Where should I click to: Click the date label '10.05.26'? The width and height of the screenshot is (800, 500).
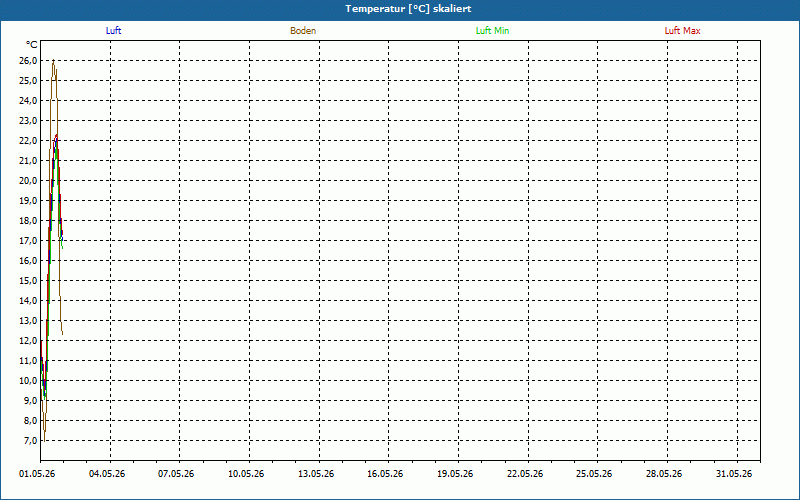246,474
